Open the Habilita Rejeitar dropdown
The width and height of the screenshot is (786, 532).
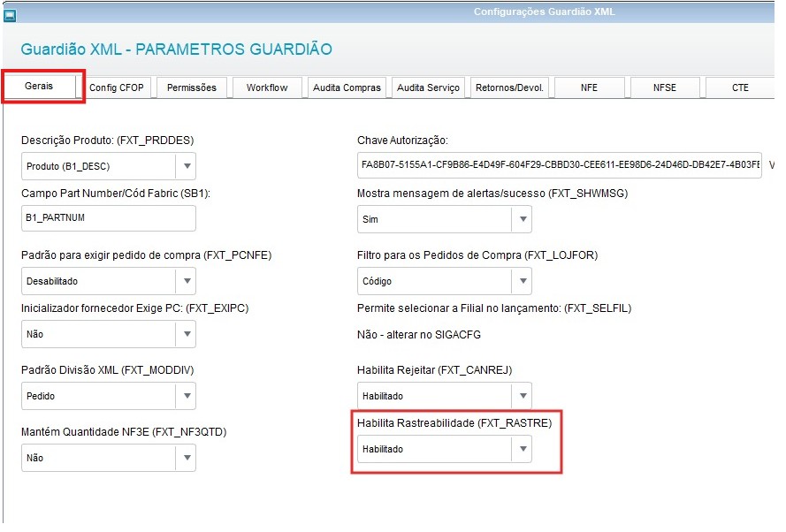click(444, 396)
